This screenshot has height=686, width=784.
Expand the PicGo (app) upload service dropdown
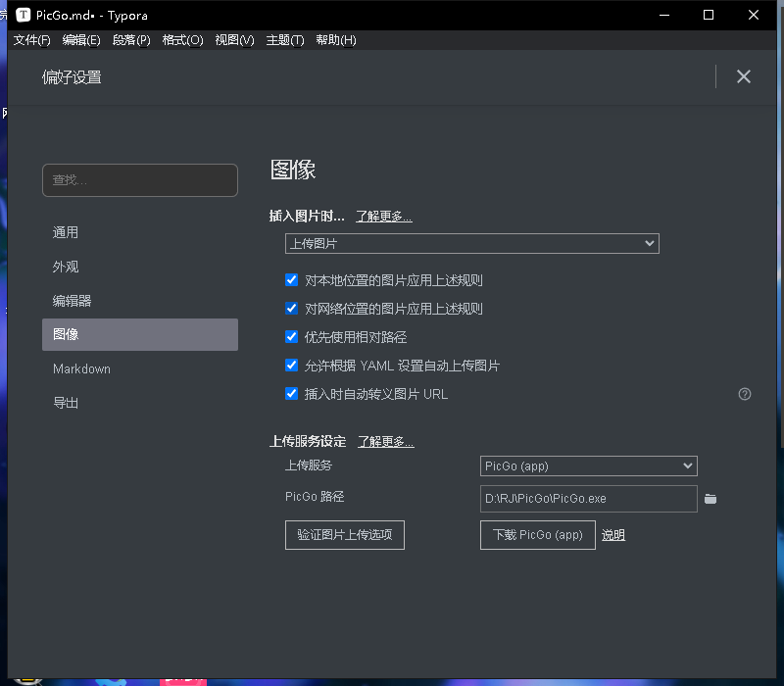[588, 466]
